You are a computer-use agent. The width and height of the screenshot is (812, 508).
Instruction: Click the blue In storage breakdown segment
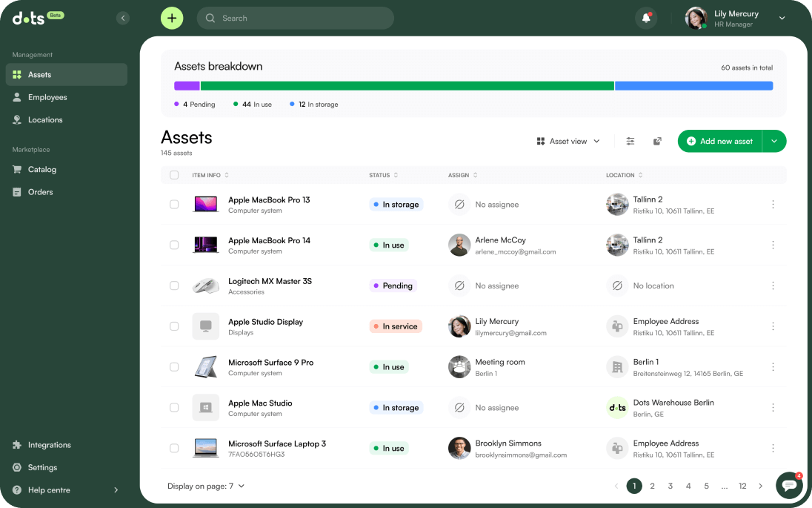click(694, 86)
